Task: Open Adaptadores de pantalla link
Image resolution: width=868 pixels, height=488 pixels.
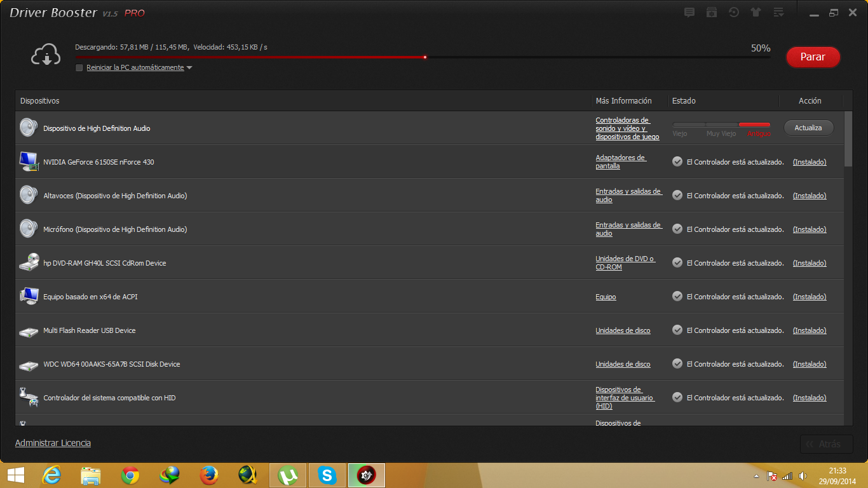Action: coord(620,161)
